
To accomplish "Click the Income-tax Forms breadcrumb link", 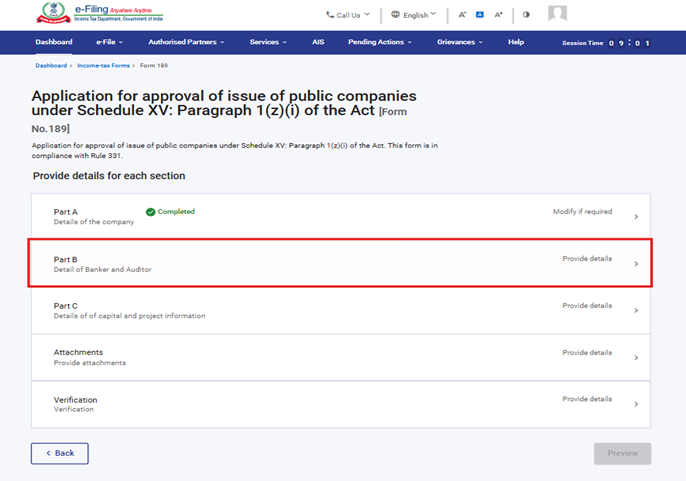I will pos(105,65).
